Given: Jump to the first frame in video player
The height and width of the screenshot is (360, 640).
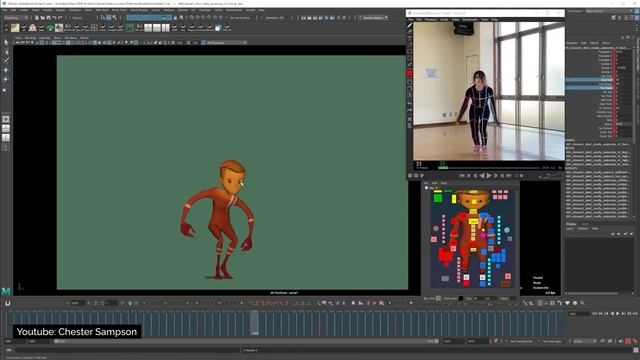Looking at the screenshot, I should [462, 176].
